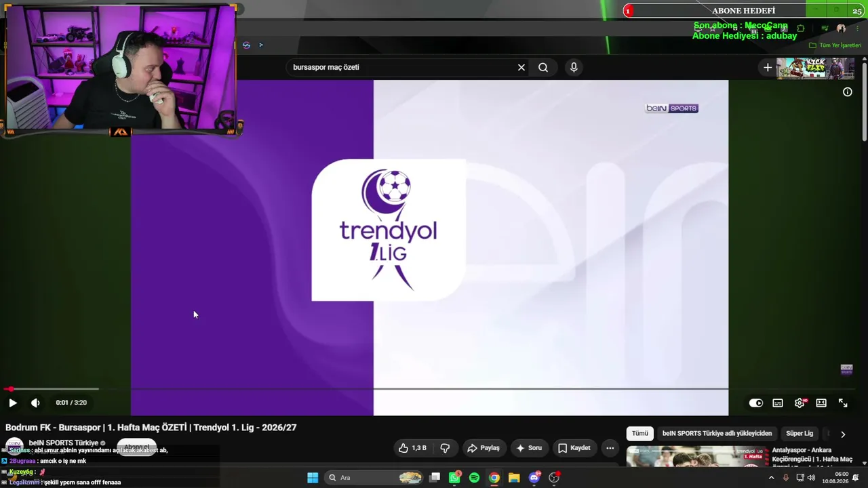
Task: Open the more actions menu (three dots)
Action: 610,448
